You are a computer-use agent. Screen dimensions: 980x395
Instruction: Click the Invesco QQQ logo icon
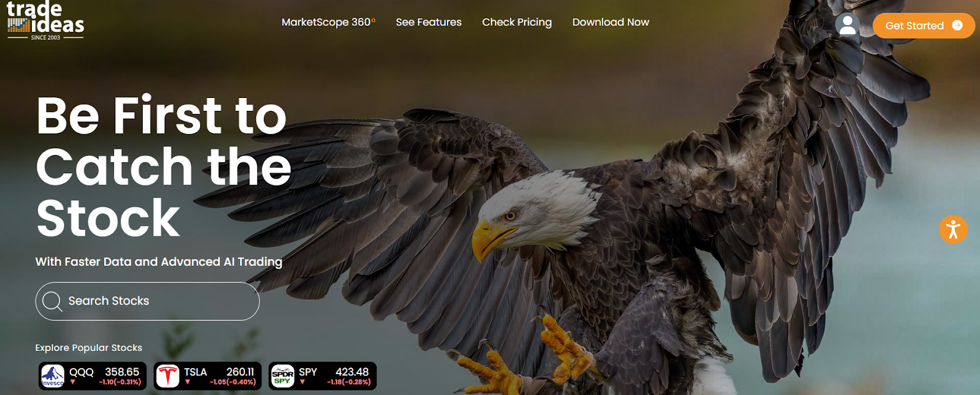(53, 376)
